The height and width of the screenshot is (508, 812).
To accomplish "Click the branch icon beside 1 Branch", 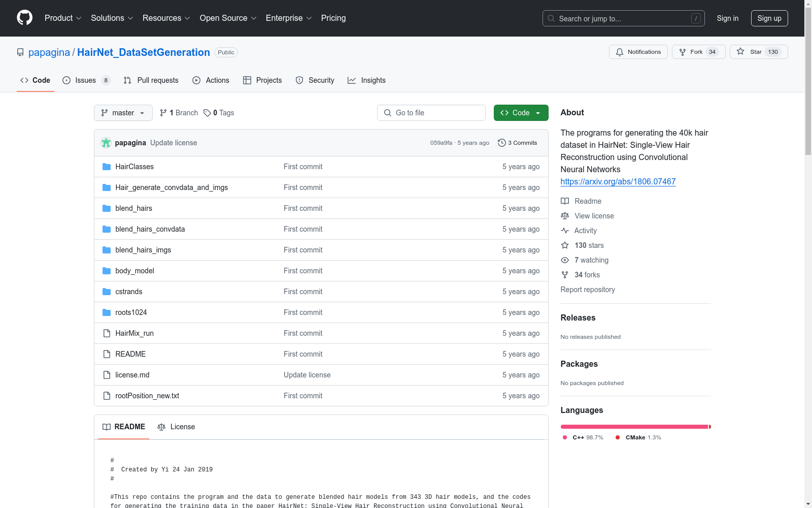I will coord(163,113).
